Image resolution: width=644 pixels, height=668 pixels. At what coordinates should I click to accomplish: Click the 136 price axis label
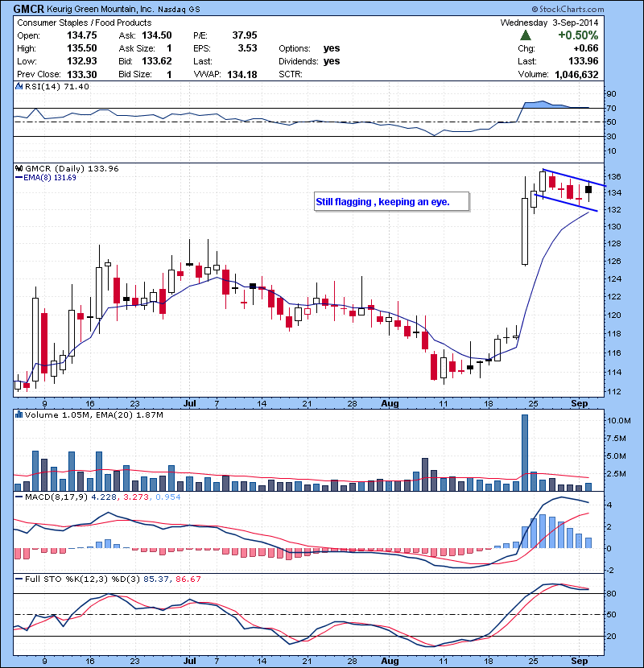click(614, 177)
